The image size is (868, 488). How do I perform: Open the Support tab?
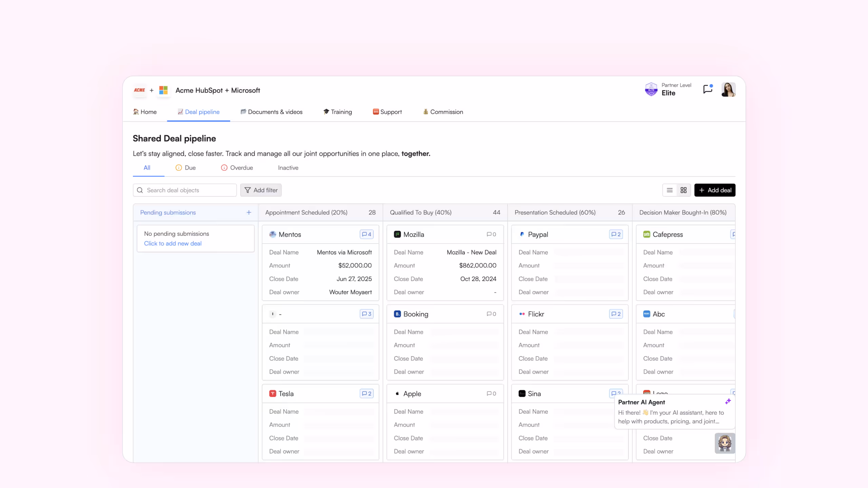pos(387,112)
